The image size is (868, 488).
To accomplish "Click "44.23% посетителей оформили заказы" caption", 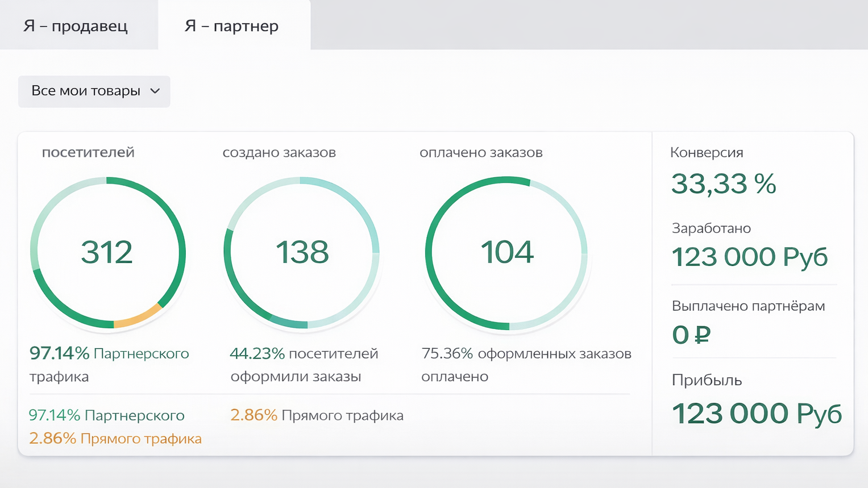I will click(x=304, y=364).
